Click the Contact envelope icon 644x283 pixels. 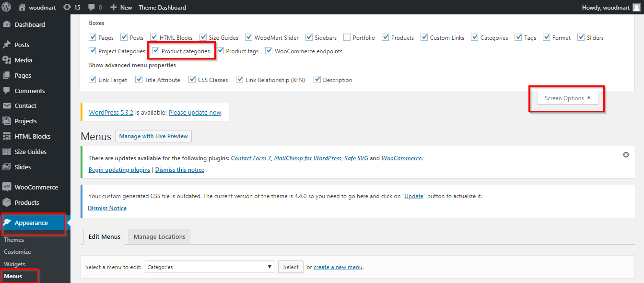[7, 106]
